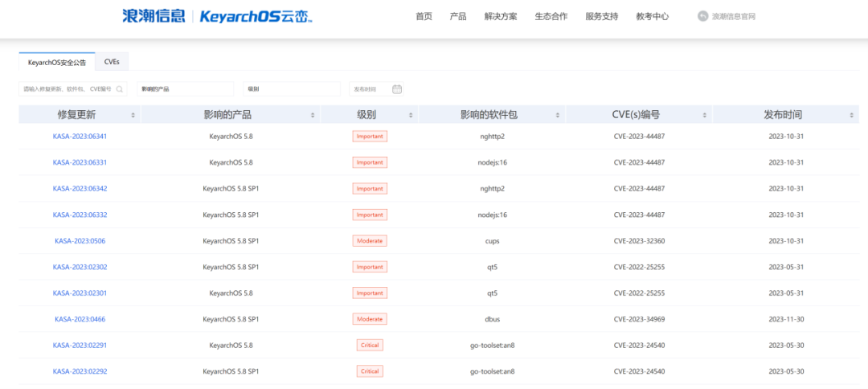
Task: Open advisory KASA-2023:02291
Action: 80,346
